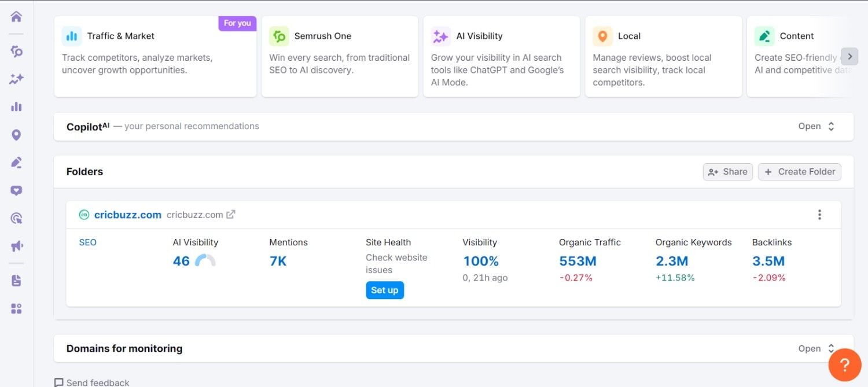Click the Traffic & Market card icon
868x387 pixels.
pyautogui.click(x=72, y=36)
